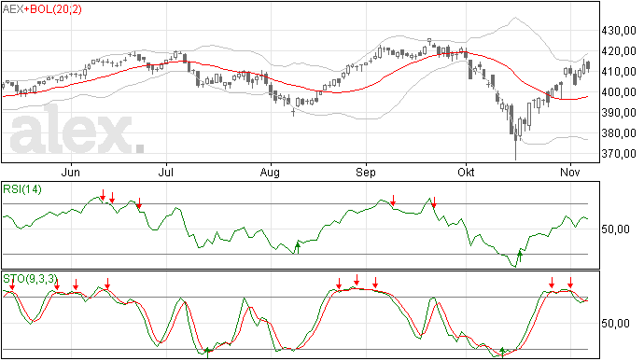Click the green RSI buy arrow in October
The width and height of the screenshot is (644, 361).
520,256
